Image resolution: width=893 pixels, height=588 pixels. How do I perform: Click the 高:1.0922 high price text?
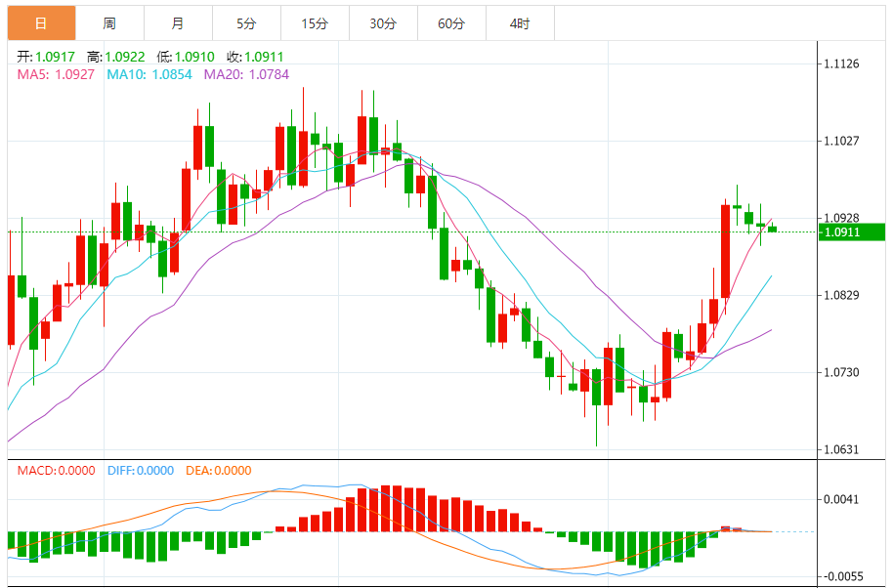click(116, 57)
